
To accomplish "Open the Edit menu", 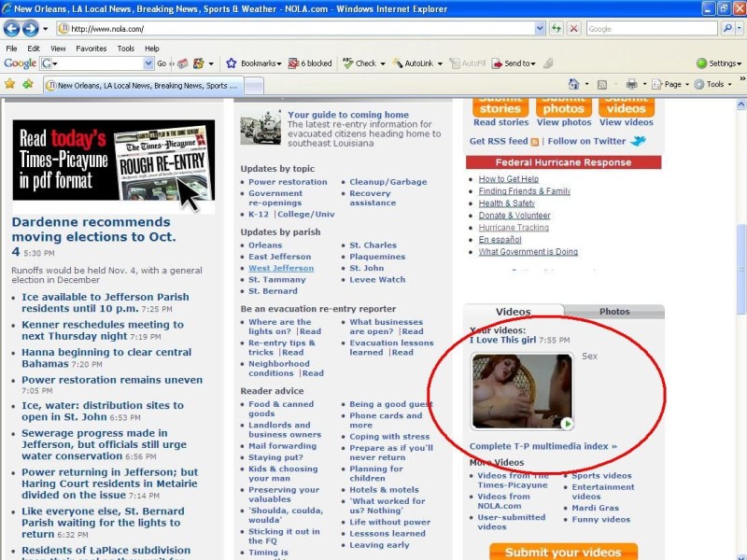I will click(x=34, y=49).
